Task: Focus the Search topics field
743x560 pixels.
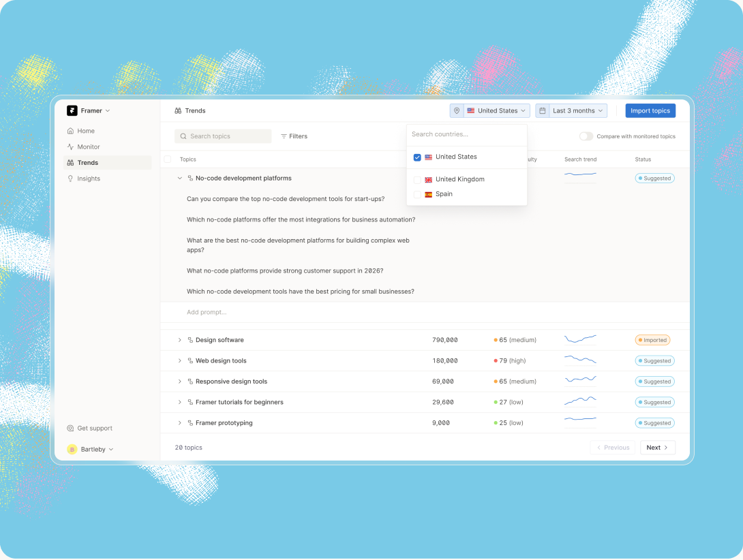Action: click(223, 136)
